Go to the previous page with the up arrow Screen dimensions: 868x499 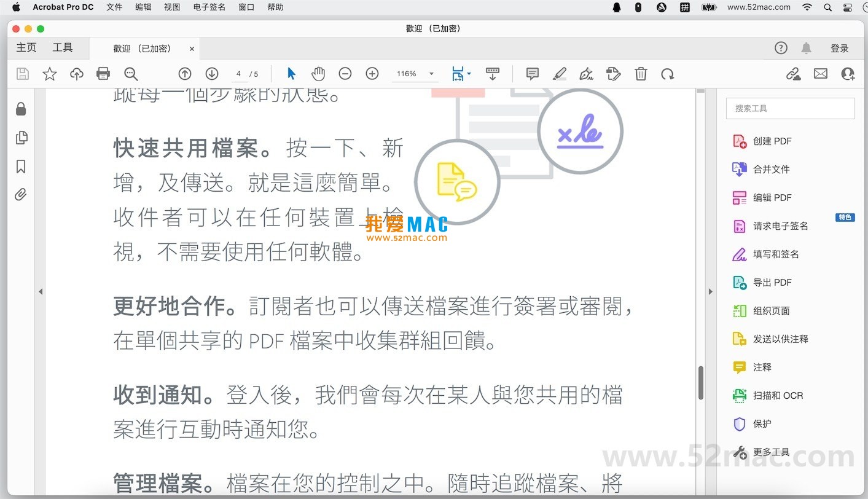click(185, 74)
